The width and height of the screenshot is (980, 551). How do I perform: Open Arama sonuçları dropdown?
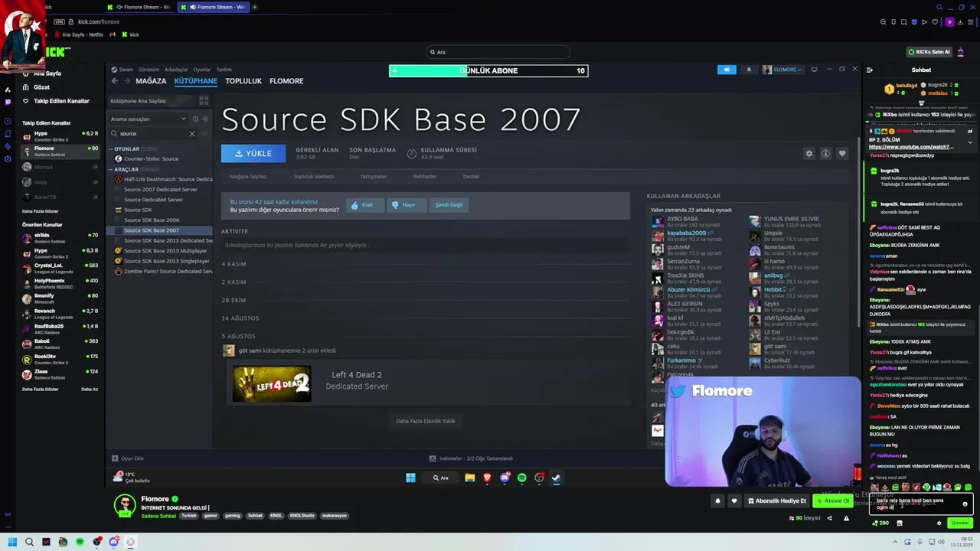tap(149, 119)
